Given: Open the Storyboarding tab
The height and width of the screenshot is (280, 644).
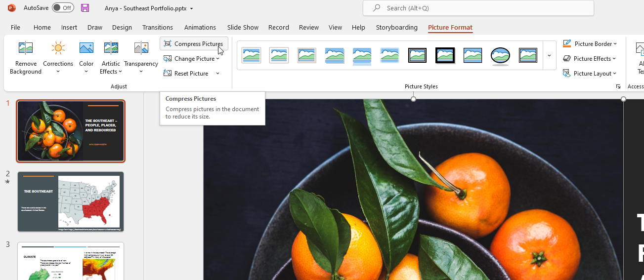Looking at the screenshot, I should click(396, 27).
